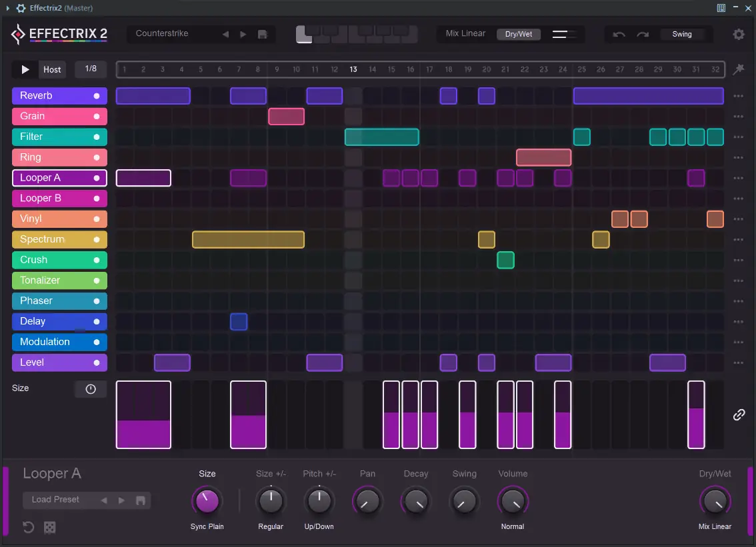Screen dimensions: 756x547
Task: Open the 1/8 step length dropdown
Action: [x=91, y=69]
